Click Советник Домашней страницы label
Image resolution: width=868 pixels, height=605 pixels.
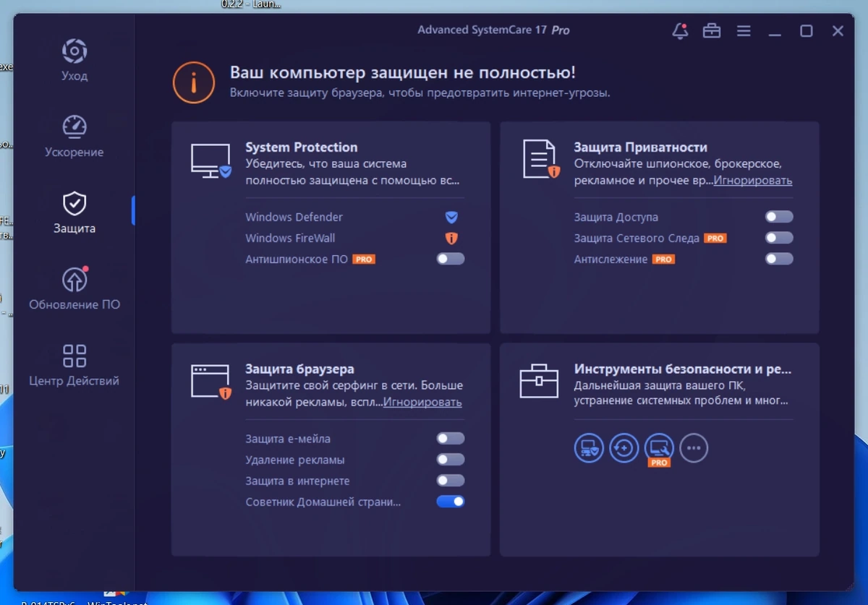click(x=323, y=502)
